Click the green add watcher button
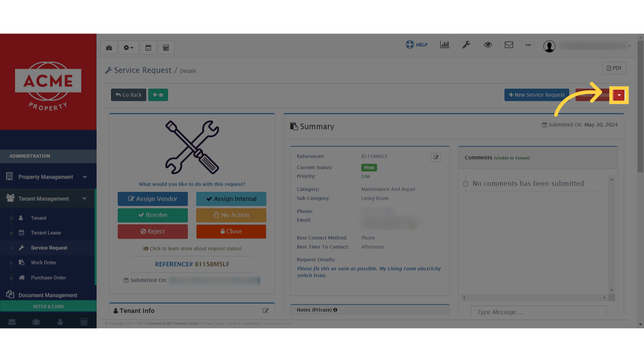The image size is (644, 362). (158, 95)
